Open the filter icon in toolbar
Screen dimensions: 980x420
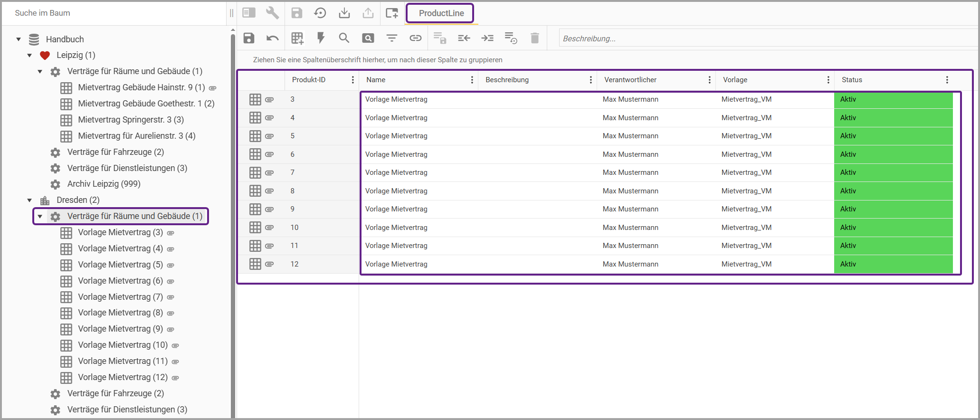tap(391, 38)
